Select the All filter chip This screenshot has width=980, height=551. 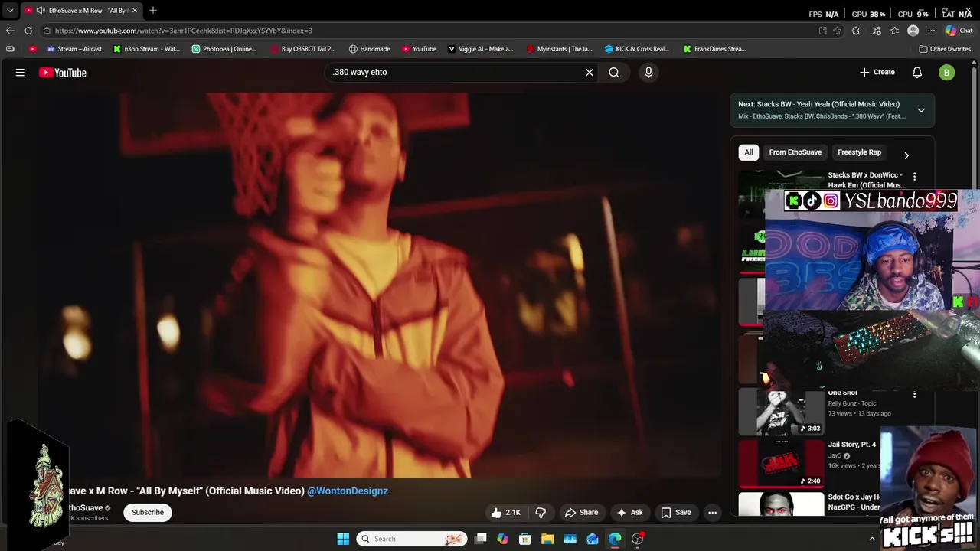coord(749,152)
